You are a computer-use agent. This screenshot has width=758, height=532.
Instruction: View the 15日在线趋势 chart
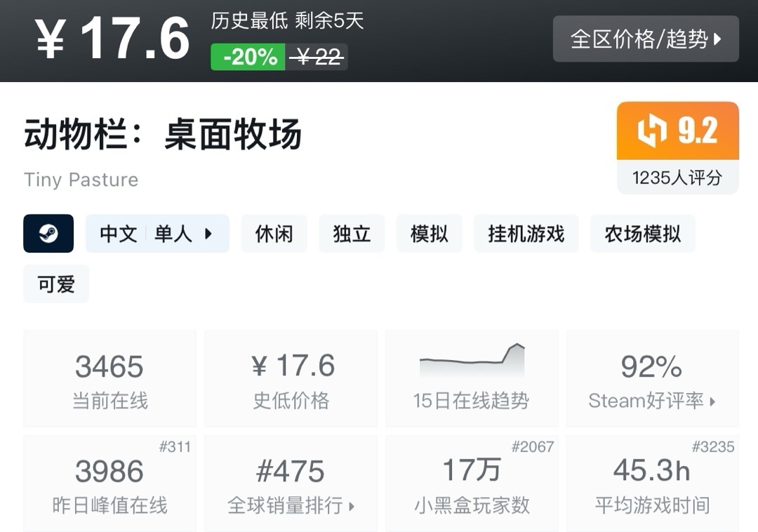point(472,379)
